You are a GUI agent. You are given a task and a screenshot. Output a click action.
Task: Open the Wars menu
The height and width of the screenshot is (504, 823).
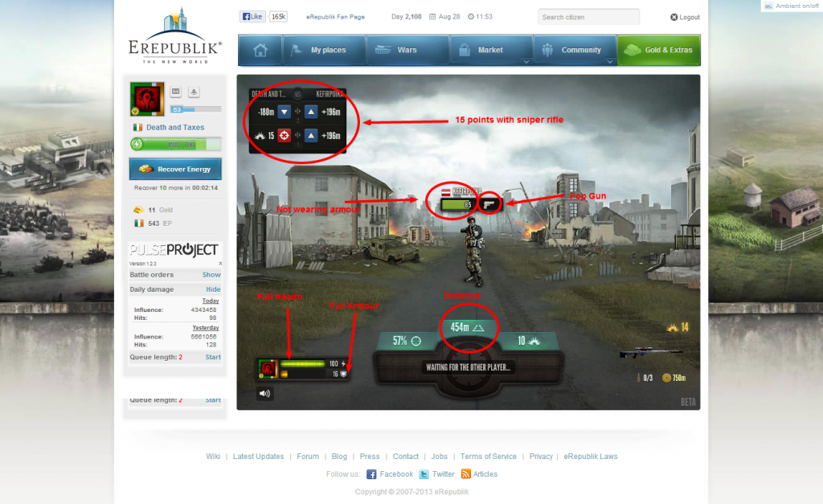coord(407,50)
